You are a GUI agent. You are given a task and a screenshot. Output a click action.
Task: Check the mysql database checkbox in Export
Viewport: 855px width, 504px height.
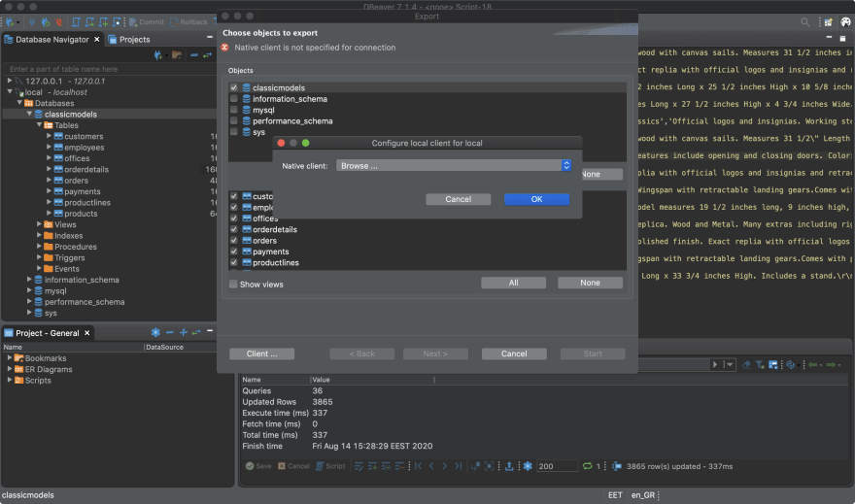[x=234, y=110]
